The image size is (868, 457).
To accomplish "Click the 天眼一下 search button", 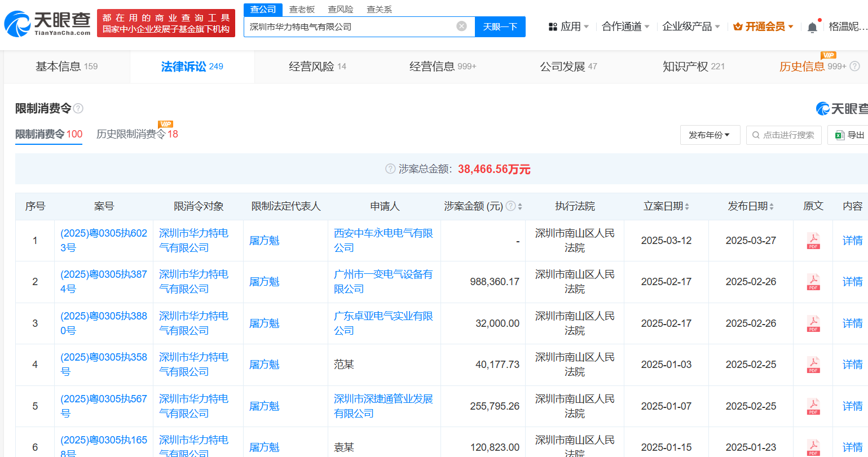I will 500,26.
